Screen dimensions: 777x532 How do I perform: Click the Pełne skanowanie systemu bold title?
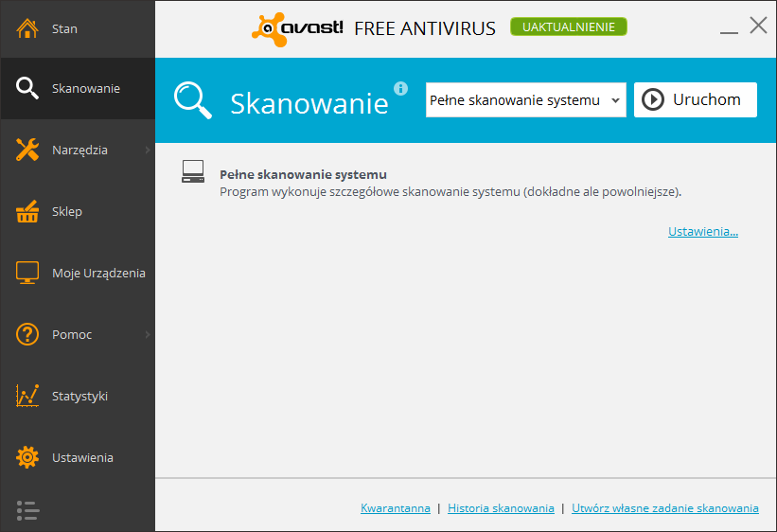coord(303,174)
